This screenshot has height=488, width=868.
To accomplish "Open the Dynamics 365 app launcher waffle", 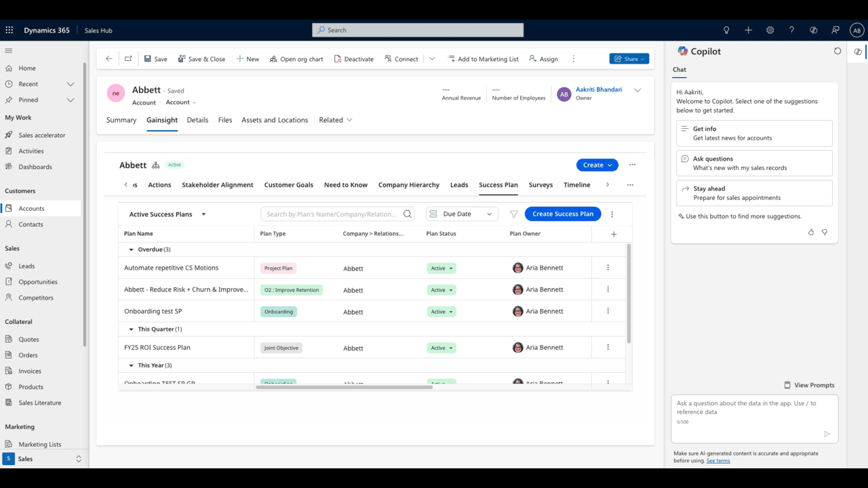I will click(x=9, y=30).
